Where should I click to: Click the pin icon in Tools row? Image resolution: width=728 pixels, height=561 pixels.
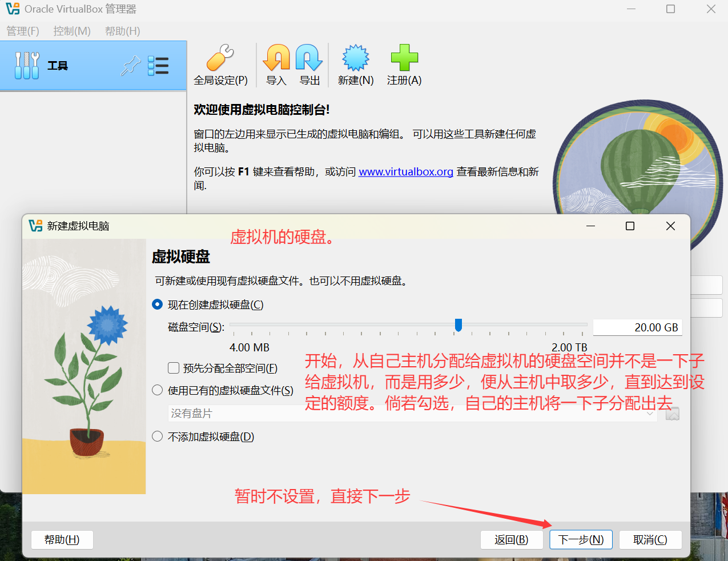[x=131, y=66]
